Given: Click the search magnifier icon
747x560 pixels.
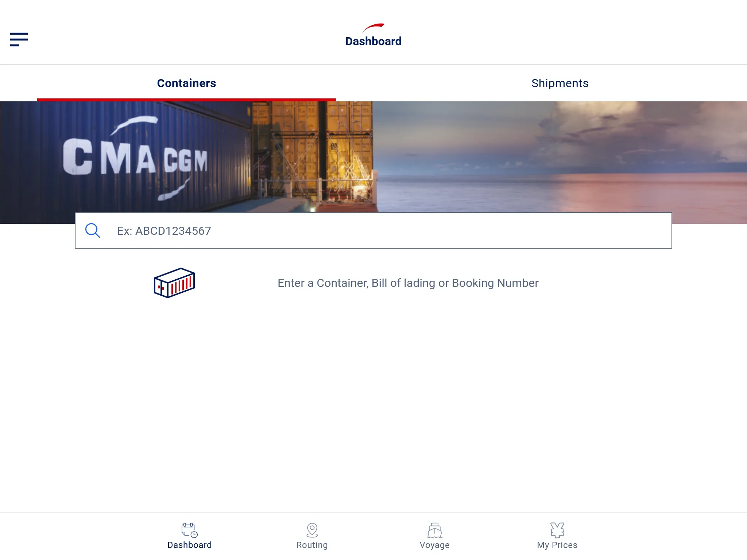Looking at the screenshot, I should [92, 230].
